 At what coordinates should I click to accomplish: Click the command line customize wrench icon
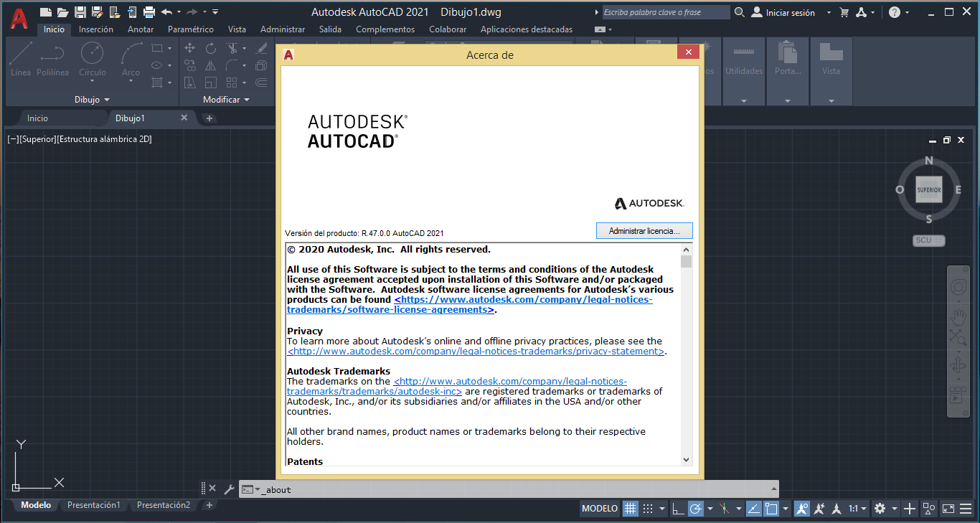(x=229, y=489)
